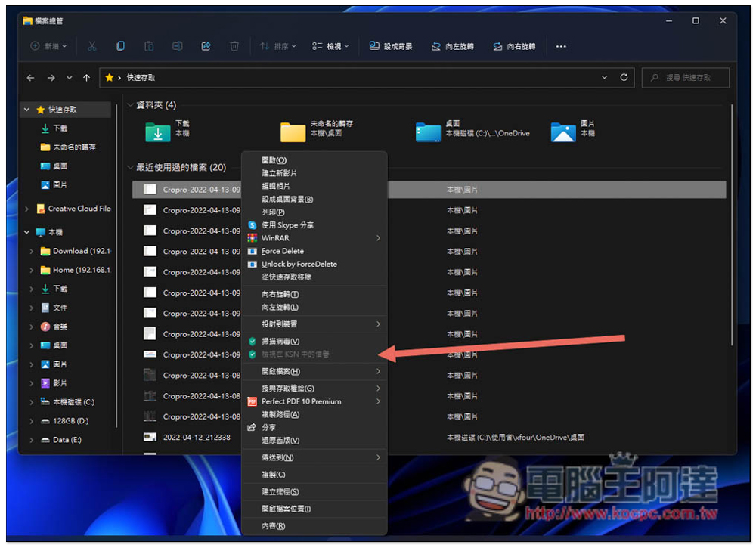The height and width of the screenshot is (548, 756).
Task: Click the 搜尋 快速存取 search field
Action: tap(685, 78)
